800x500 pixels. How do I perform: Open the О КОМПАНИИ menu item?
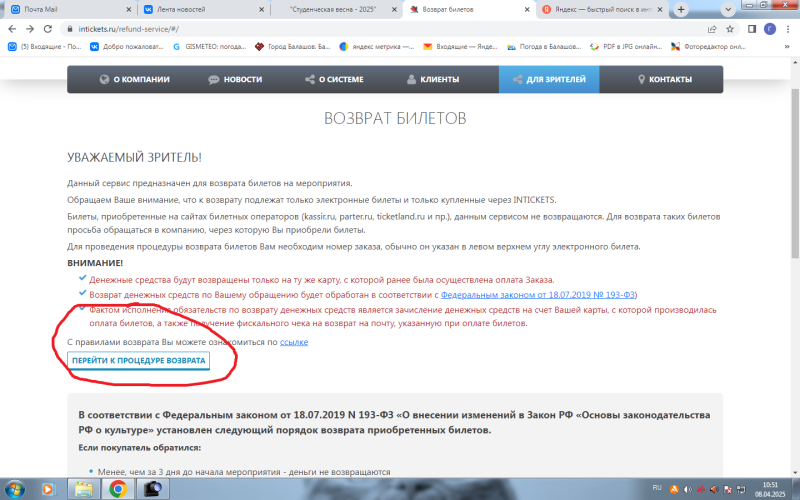pos(134,79)
